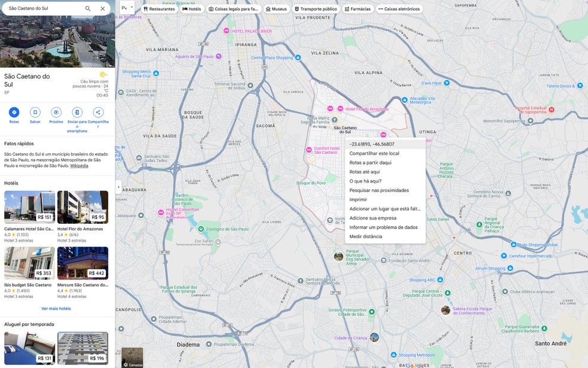Image resolution: width=588 pixels, height=368 pixels.
Task: Open Mercure São Caetano R$ 442 thumbnail
Action: pyautogui.click(x=83, y=263)
